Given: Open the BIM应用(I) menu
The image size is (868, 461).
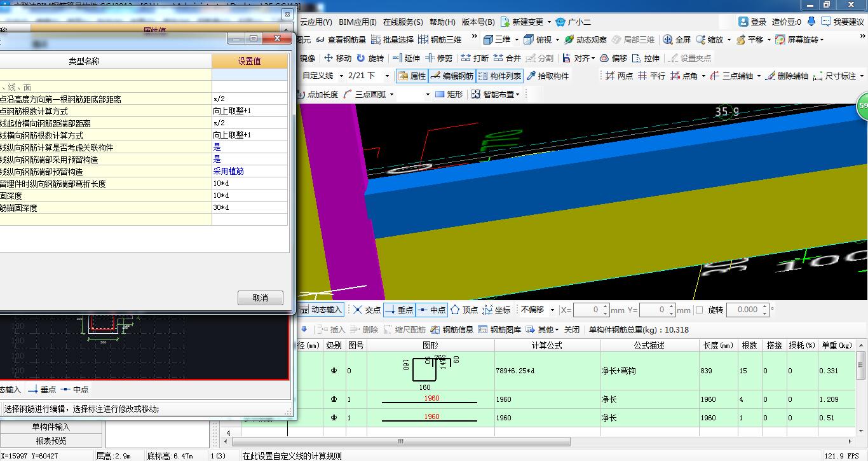Looking at the screenshot, I should tap(358, 22).
